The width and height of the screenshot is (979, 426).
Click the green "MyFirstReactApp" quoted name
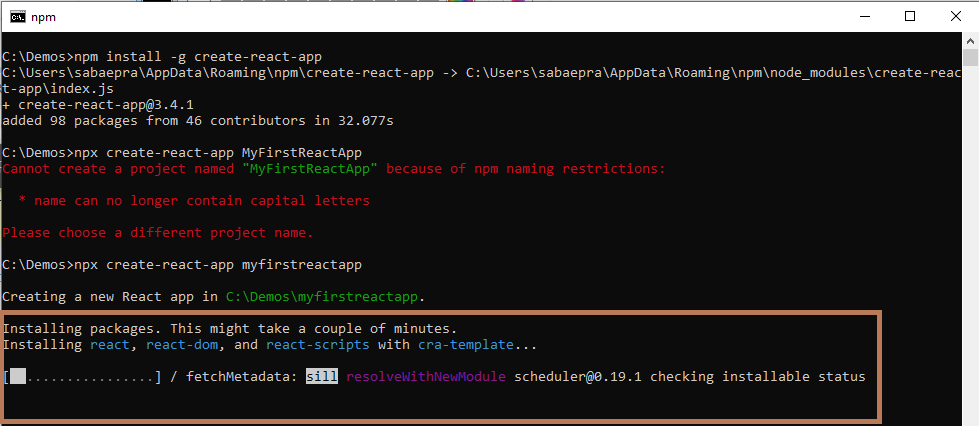click(x=310, y=169)
